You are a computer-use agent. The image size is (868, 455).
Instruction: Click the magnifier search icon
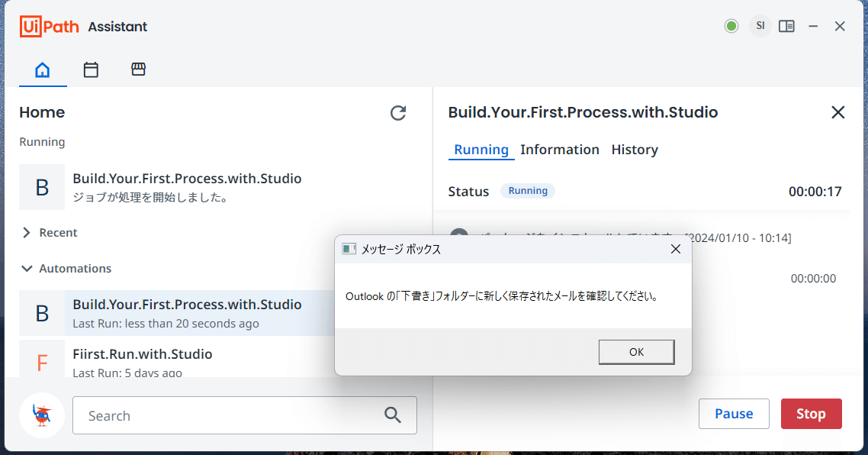393,415
